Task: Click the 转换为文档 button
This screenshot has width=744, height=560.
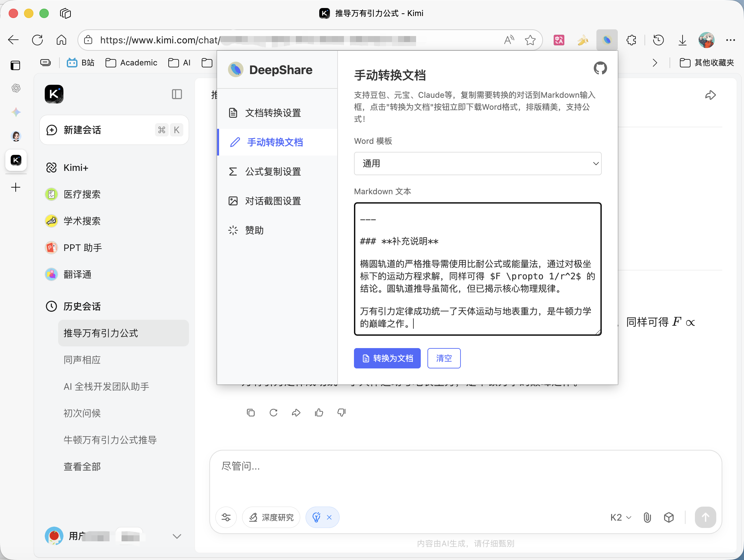Action: point(387,358)
